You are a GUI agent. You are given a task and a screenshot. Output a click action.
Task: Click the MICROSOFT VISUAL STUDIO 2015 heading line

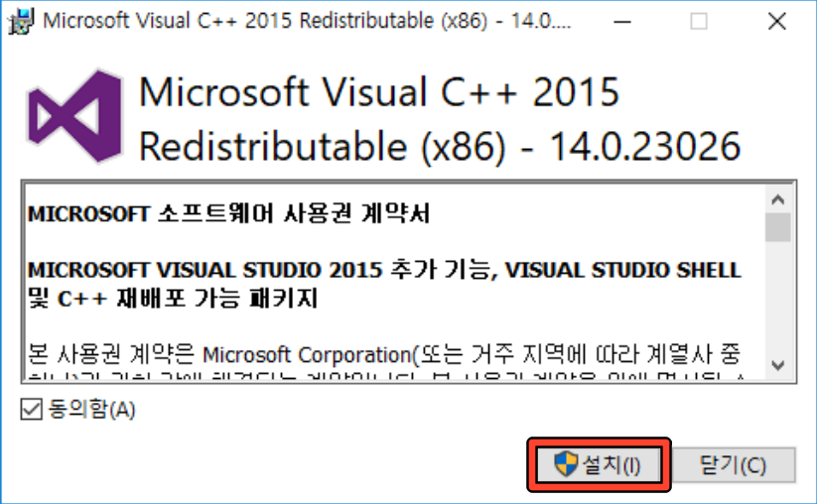tap(384, 270)
